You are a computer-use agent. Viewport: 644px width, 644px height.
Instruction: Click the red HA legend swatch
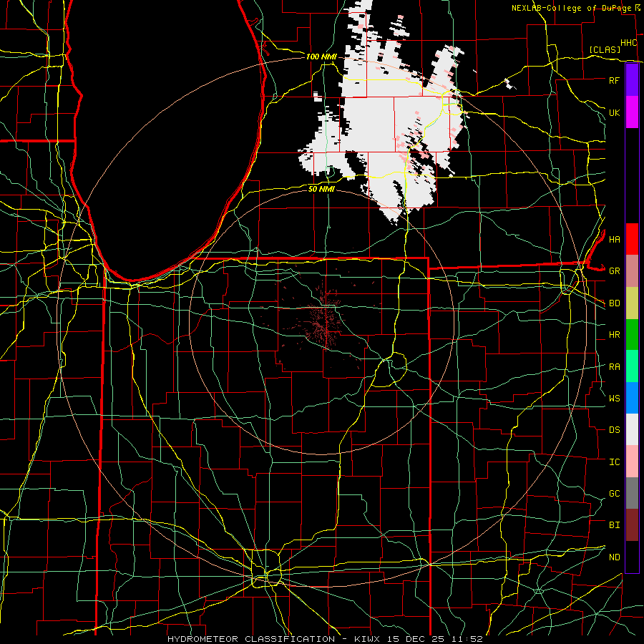(632, 239)
